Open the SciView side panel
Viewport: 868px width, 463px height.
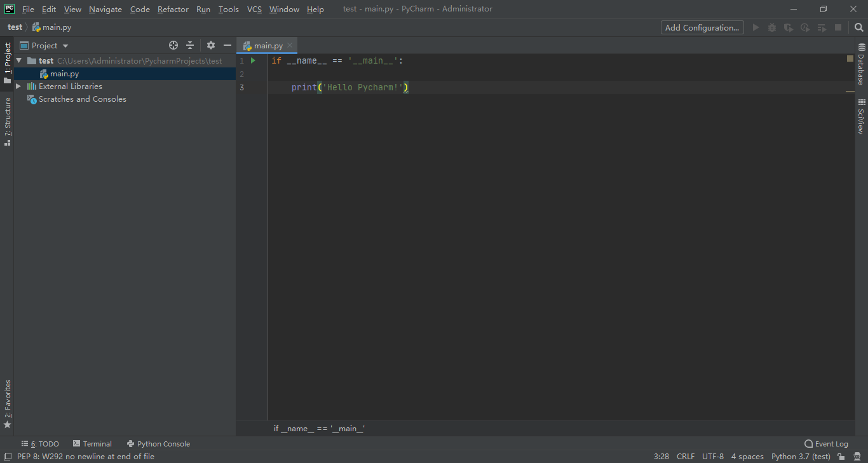coord(862,116)
